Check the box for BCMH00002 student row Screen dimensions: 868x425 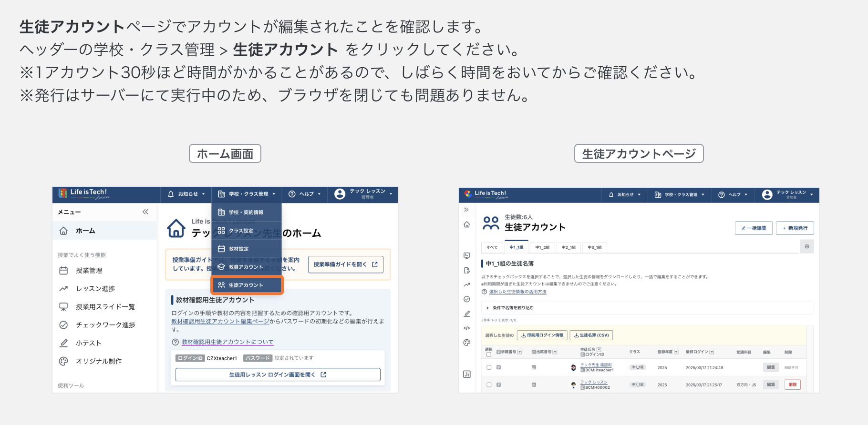tap(489, 385)
